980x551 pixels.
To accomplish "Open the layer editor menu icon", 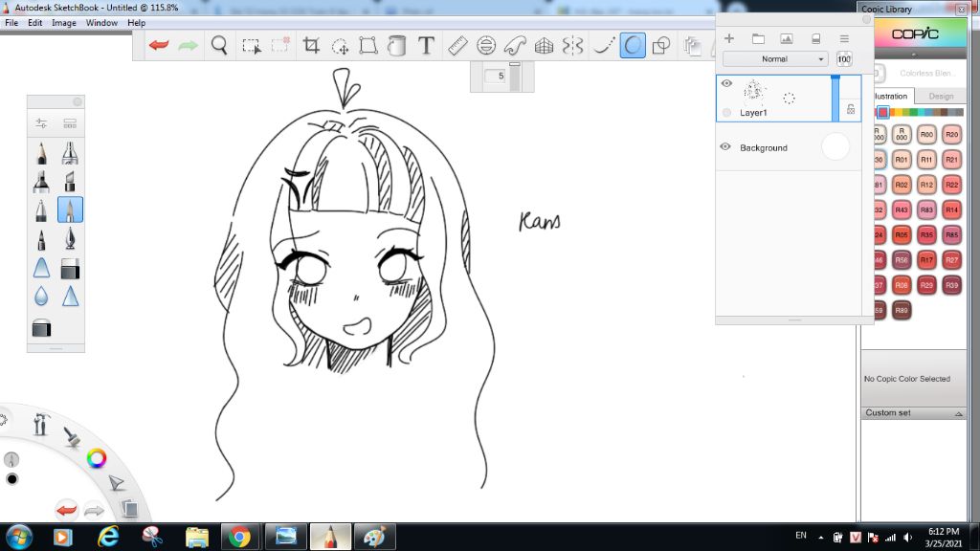I will coord(844,38).
